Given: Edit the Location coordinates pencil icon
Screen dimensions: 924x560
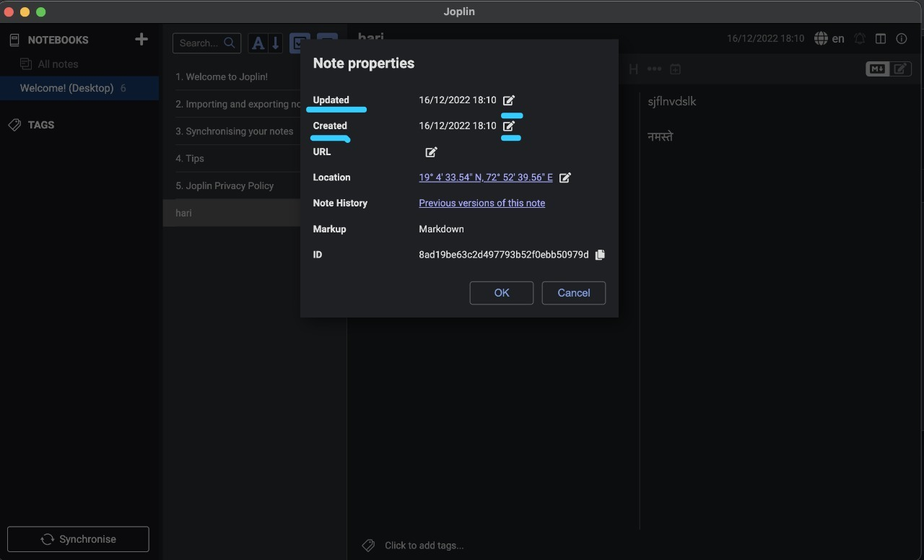Looking at the screenshot, I should click(565, 178).
